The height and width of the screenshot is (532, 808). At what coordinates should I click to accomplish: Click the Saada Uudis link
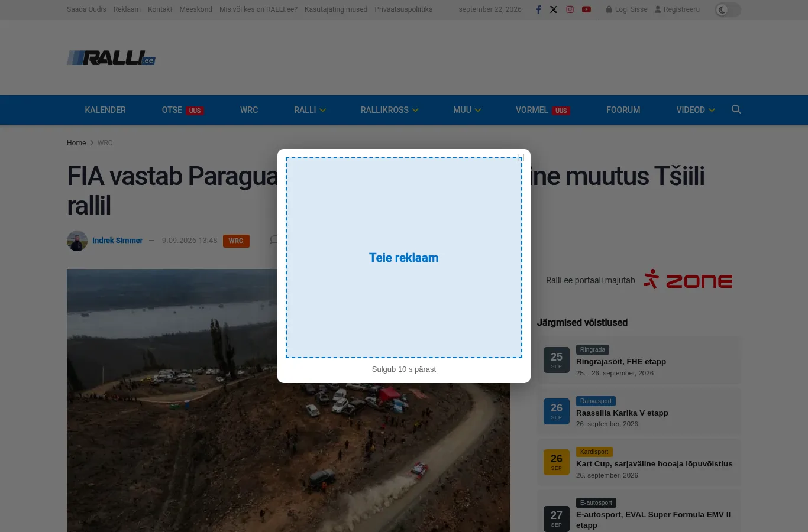coord(86,9)
